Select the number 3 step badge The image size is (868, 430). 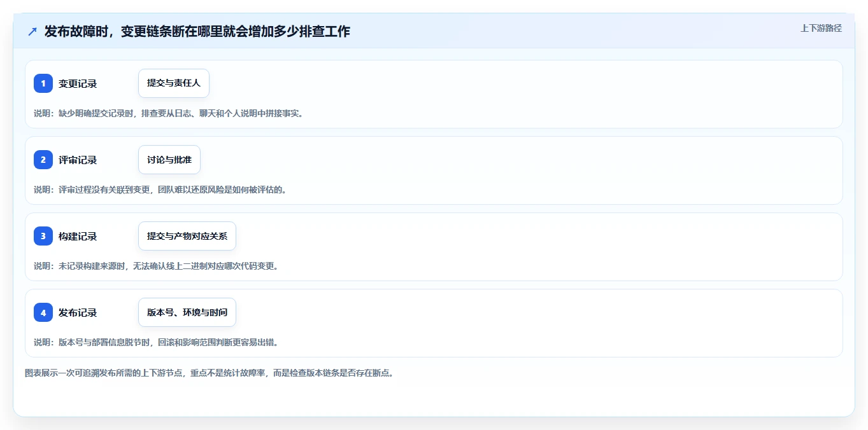(x=43, y=236)
